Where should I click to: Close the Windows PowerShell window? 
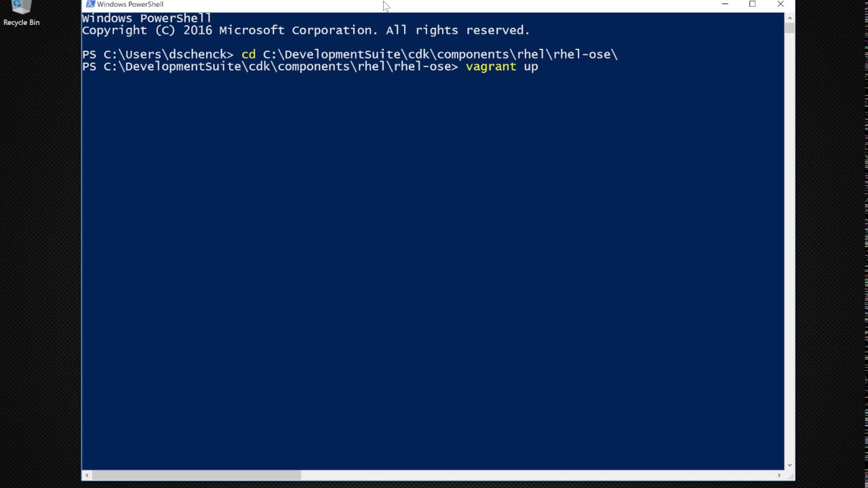pyautogui.click(x=780, y=4)
